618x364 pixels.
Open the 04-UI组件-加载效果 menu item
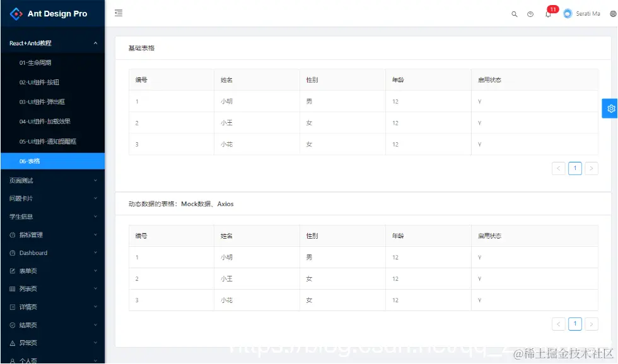[53, 122]
